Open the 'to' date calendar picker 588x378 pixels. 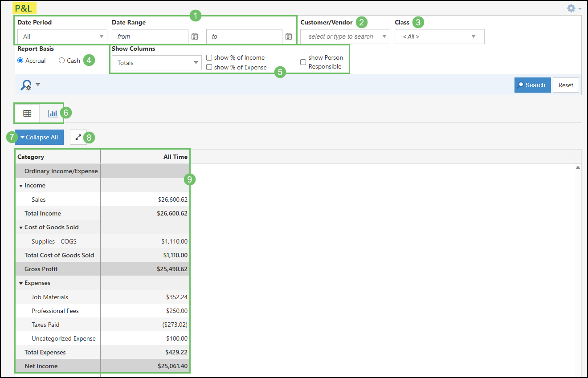point(289,37)
